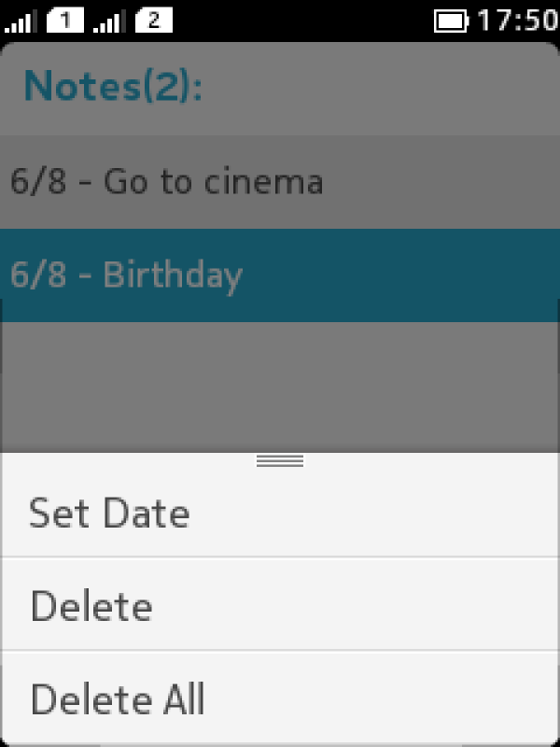The height and width of the screenshot is (747, 560).
Task: Tap the first SIM signal strength bars
Action: (x=22, y=21)
